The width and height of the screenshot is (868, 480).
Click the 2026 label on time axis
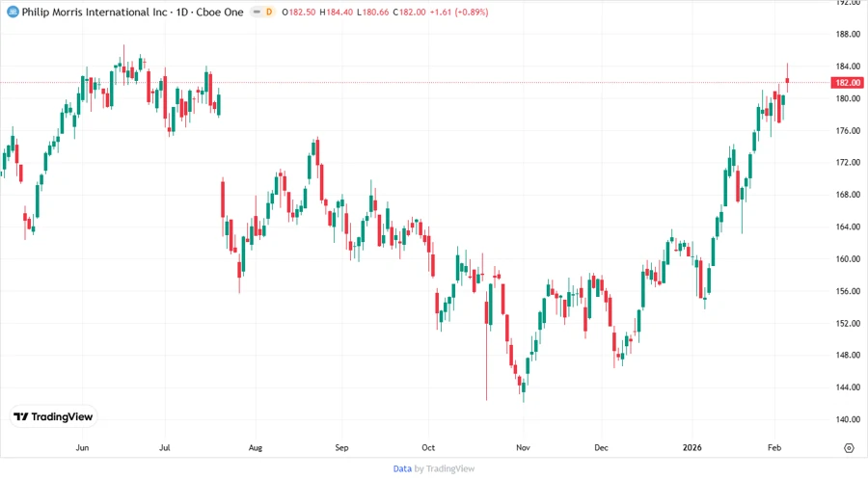click(692, 447)
